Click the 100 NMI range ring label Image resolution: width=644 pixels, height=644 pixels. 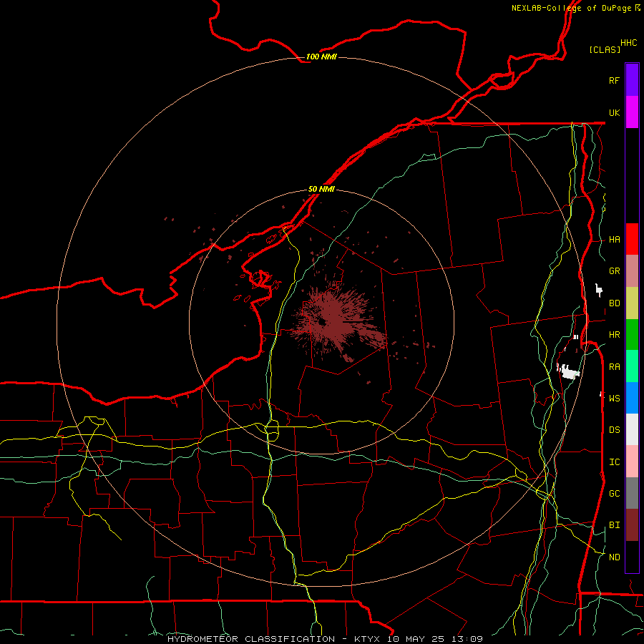(x=321, y=57)
